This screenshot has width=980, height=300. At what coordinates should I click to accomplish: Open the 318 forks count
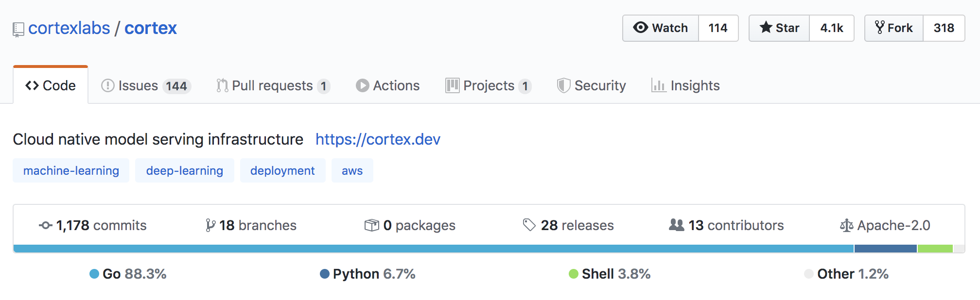click(x=944, y=28)
